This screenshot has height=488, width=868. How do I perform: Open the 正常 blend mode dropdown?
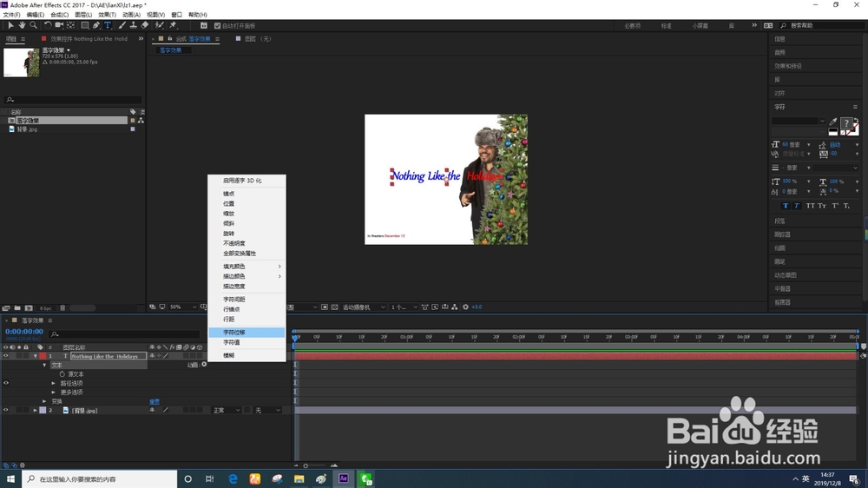coord(227,411)
